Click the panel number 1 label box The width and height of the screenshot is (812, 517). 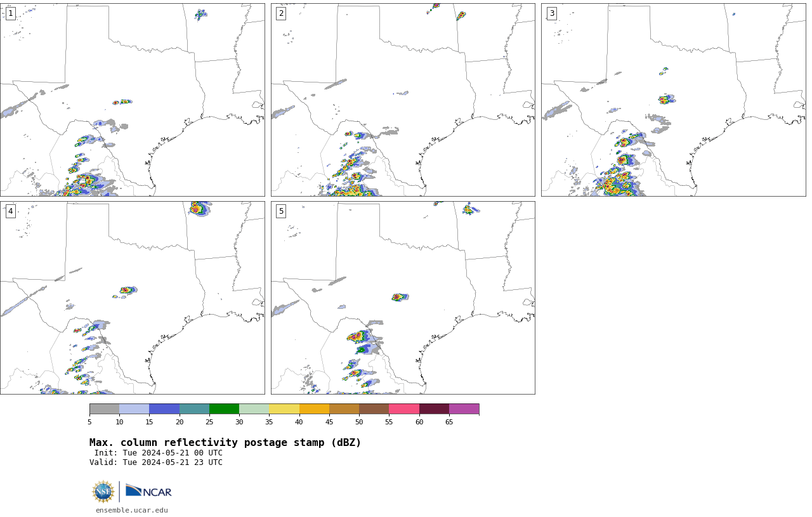coord(10,13)
